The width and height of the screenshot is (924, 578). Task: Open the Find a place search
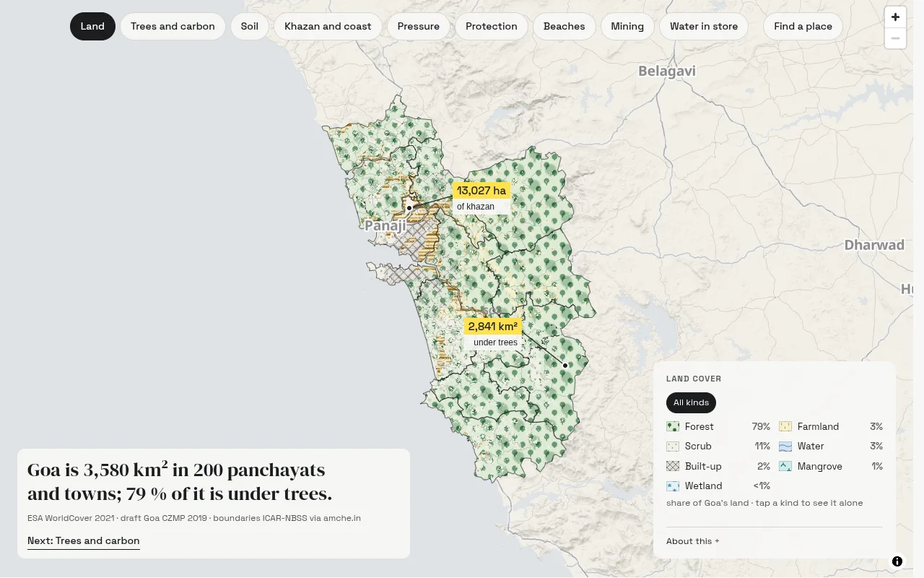[x=803, y=27]
